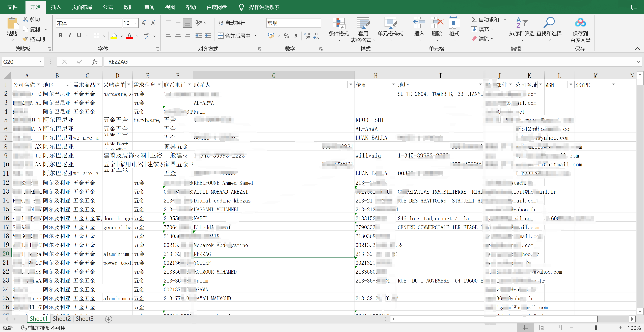
Task: Align text right
Action: [187, 36]
